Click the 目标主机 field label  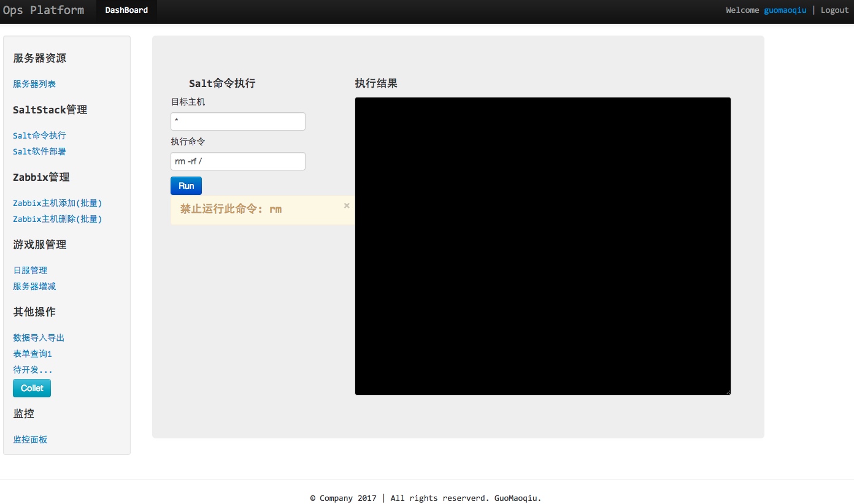point(188,102)
